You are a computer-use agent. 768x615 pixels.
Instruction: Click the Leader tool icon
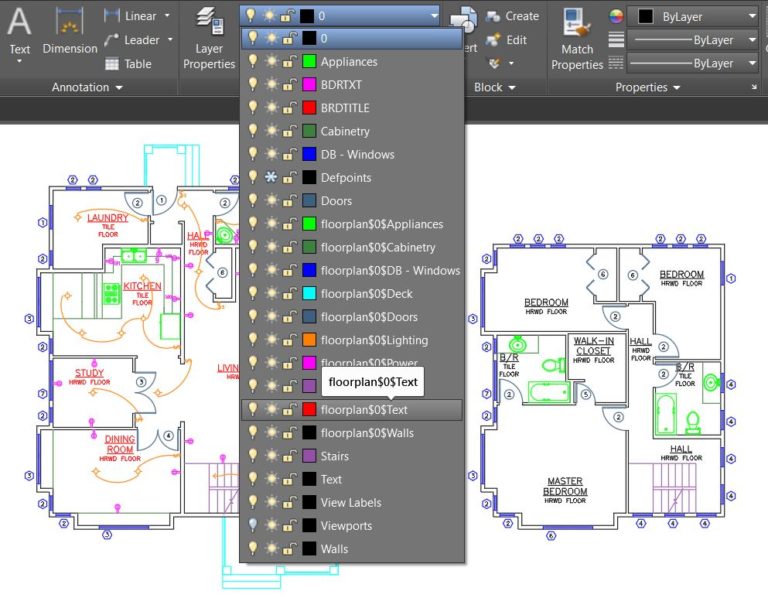[x=112, y=40]
